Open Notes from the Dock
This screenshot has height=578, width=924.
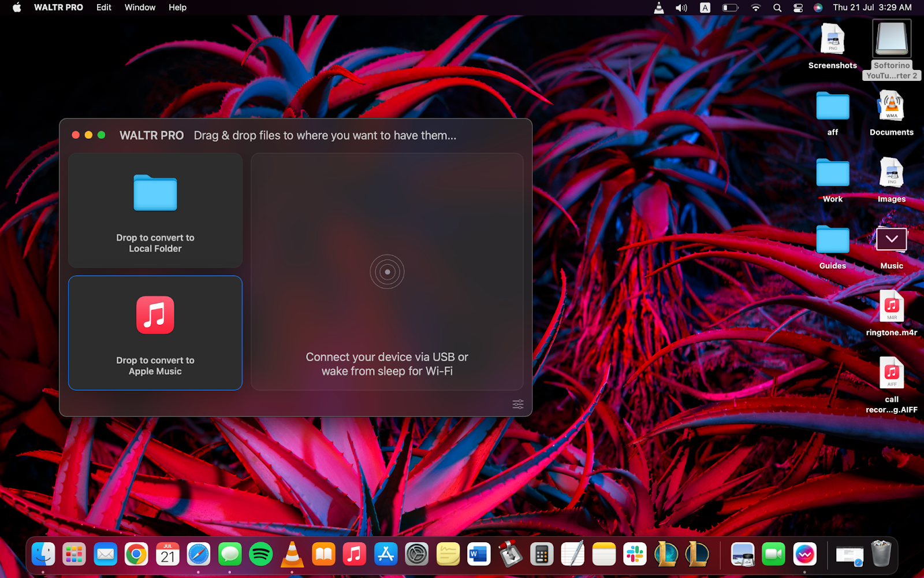click(604, 555)
